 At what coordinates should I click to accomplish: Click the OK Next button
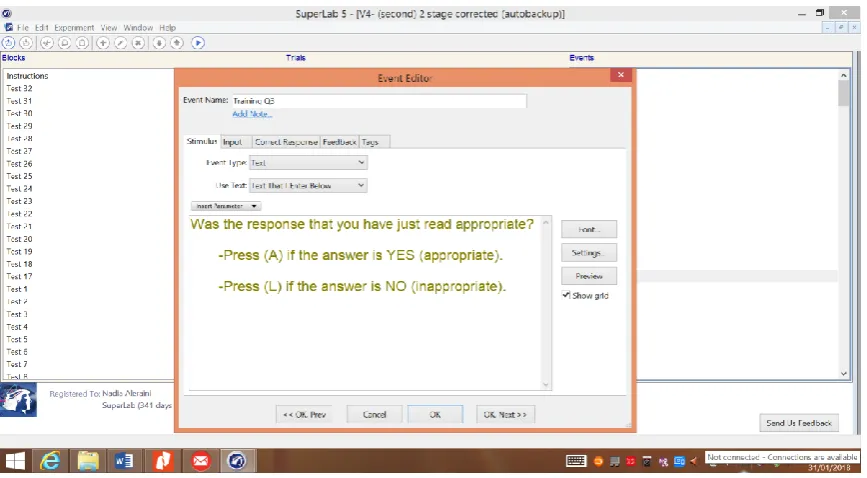click(x=505, y=414)
